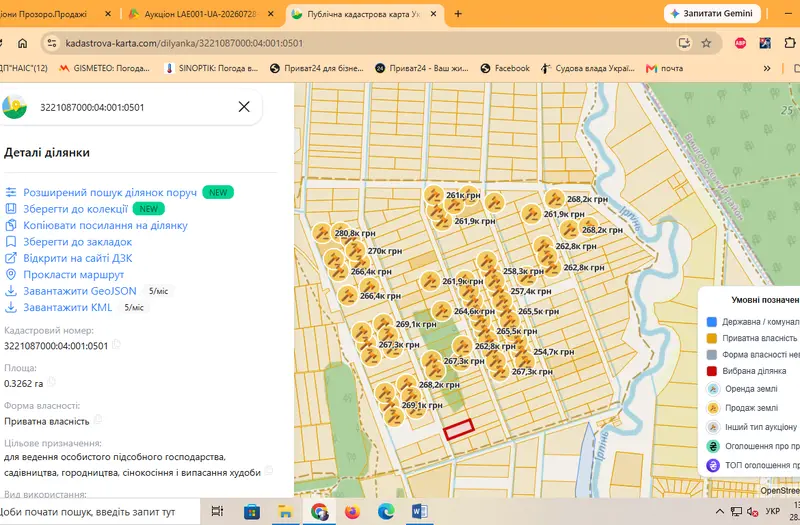Switch to 'Аукціон LAE001-UA' browser tab
Screen dimensions: 800x525
[x=200, y=14]
